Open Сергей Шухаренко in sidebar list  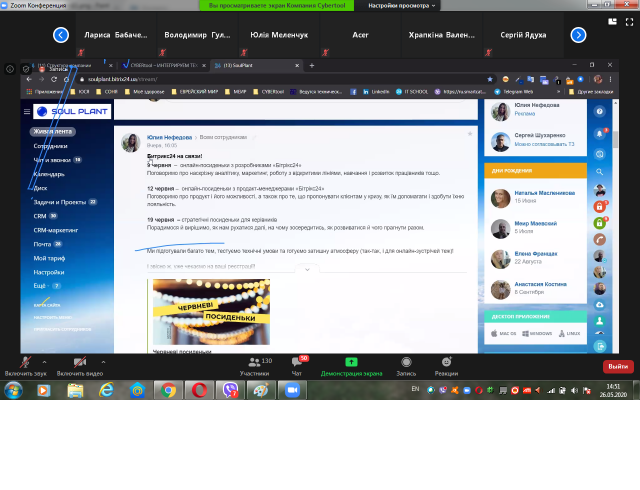pyautogui.click(x=540, y=135)
